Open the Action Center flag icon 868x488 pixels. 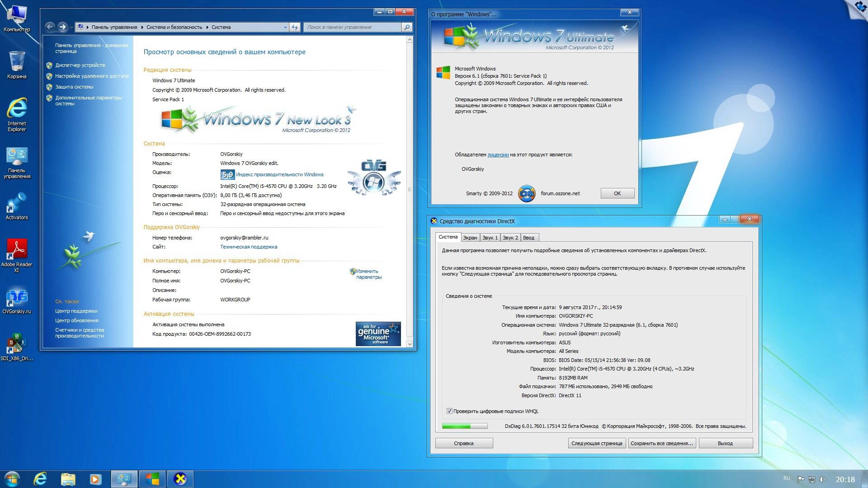pos(801,478)
